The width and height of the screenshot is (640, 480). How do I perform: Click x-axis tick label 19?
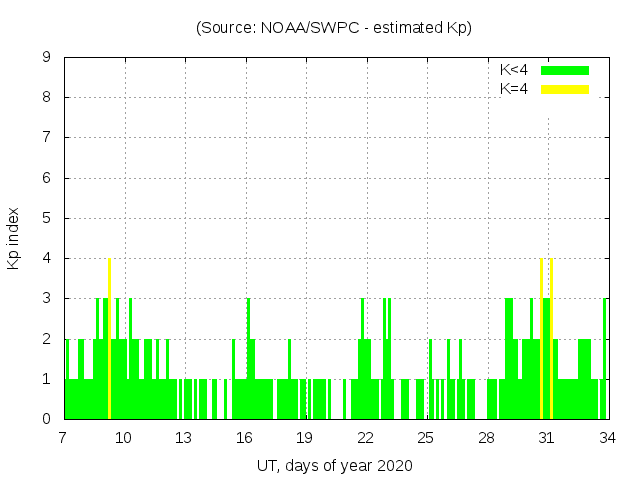(305, 437)
